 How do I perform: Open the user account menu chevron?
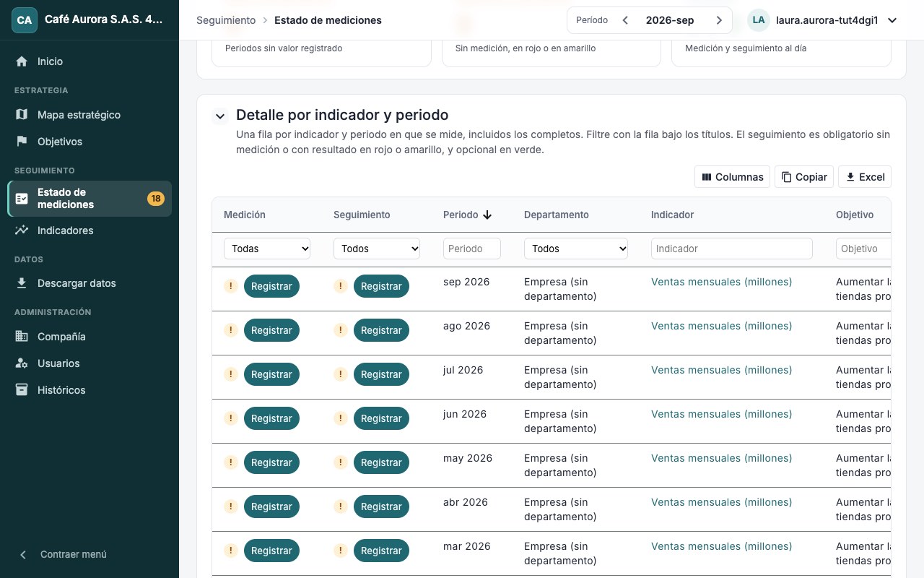892,20
